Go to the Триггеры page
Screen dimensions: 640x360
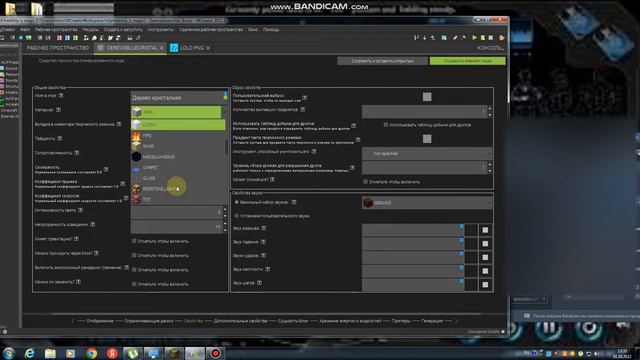tap(401, 321)
